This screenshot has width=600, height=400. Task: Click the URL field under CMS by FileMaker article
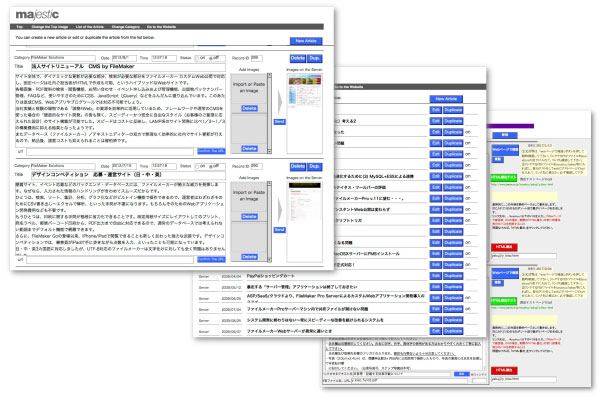click(110, 152)
